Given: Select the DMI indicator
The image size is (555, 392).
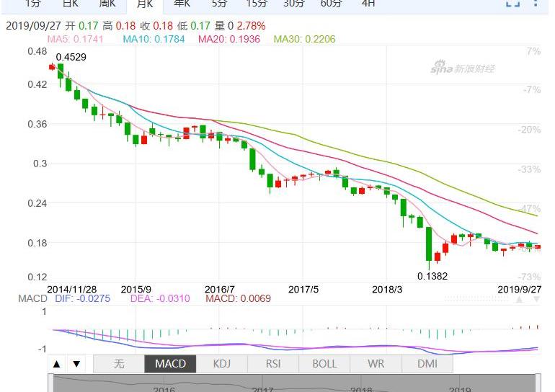Looking at the screenshot, I should click(x=427, y=364).
